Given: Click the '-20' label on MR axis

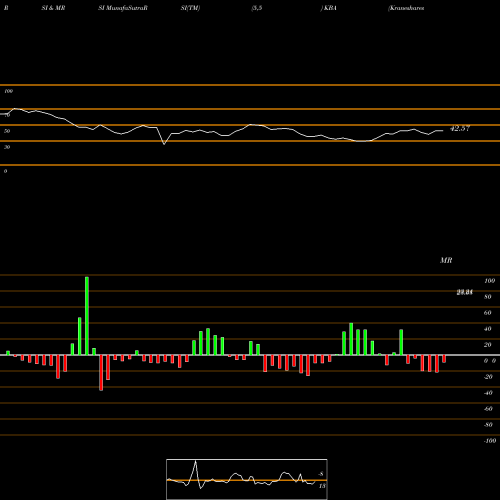Looking at the screenshot, I should point(488,377).
